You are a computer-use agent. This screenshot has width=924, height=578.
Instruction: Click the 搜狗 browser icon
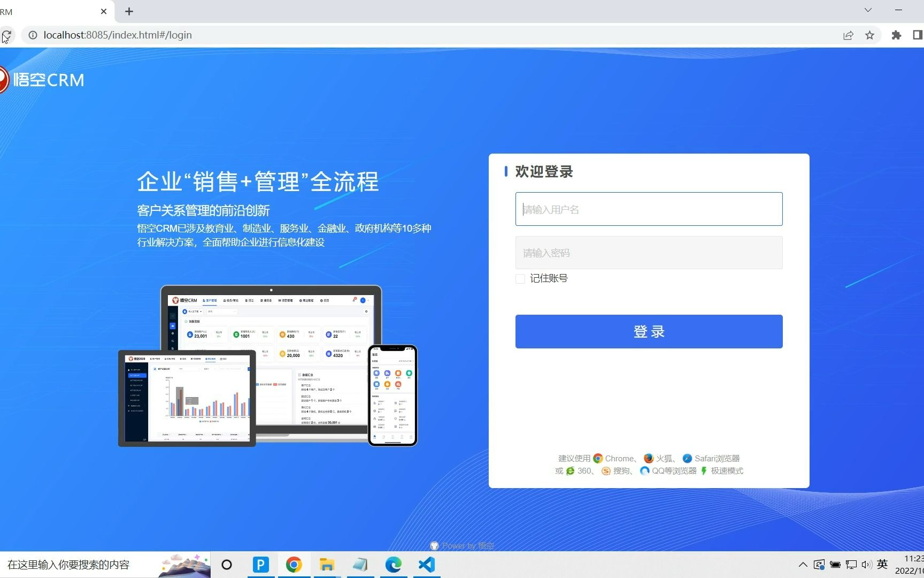606,471
